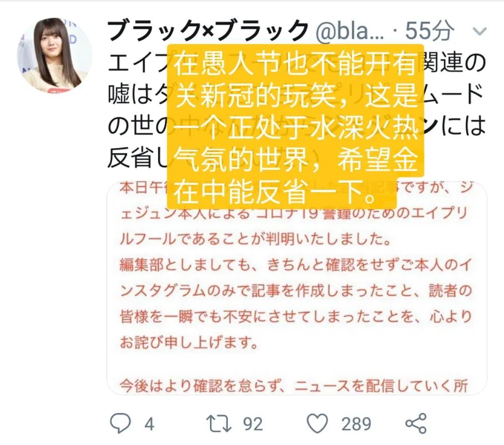Click the 55分 timestamp
This screenshot has width=504, height=445.
pos(429,31)
